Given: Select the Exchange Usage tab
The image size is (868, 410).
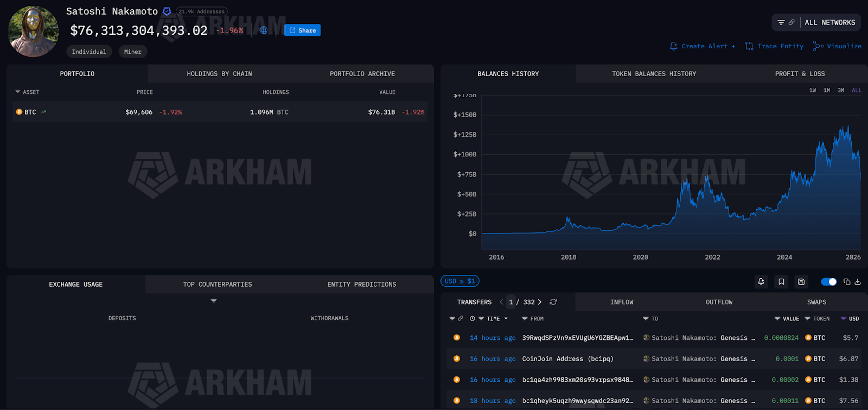Looking at the screenshot, I should pos(76,285).
